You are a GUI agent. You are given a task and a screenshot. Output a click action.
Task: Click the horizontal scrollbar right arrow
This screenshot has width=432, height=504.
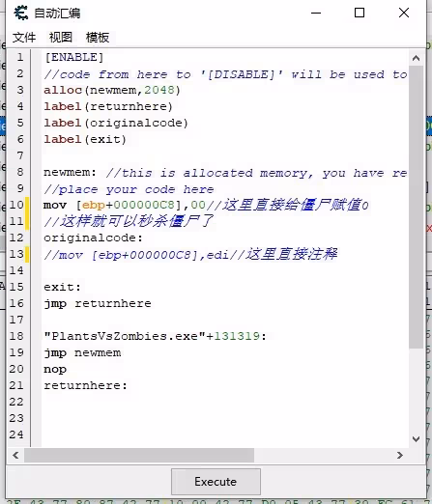click(x=400, y=455)
